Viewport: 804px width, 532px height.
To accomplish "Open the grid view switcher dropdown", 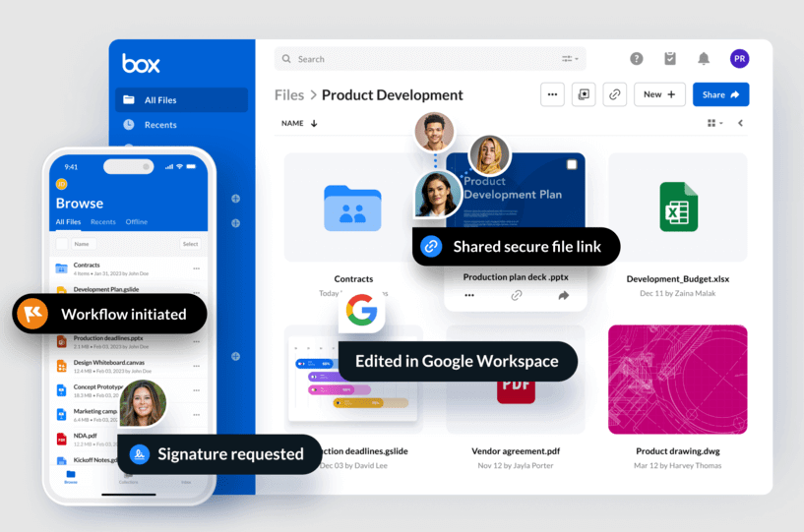I will [x=714, y=123].
